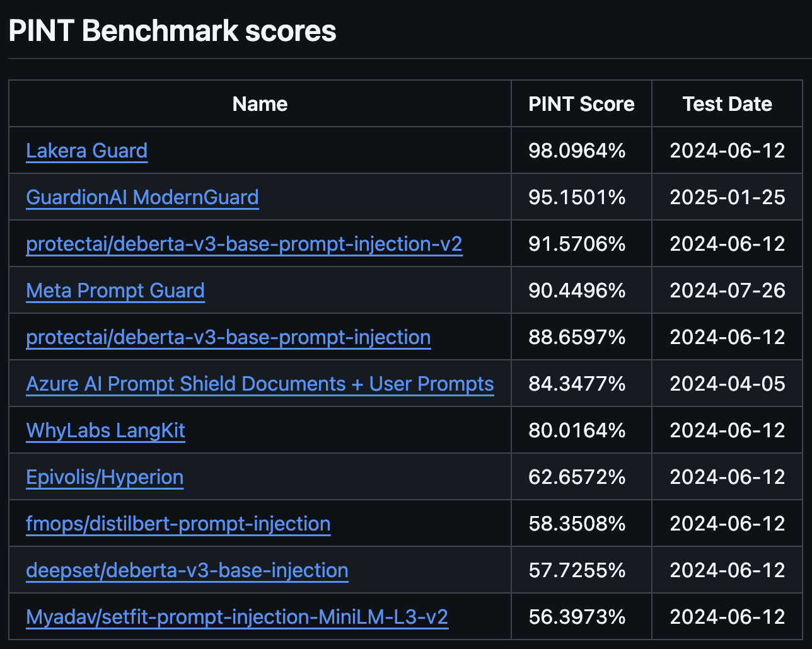Click Myadav/setfit-prompt-injection-MiniLM-L3-v2 link
812x649 pixels.
tap(237, 617)
